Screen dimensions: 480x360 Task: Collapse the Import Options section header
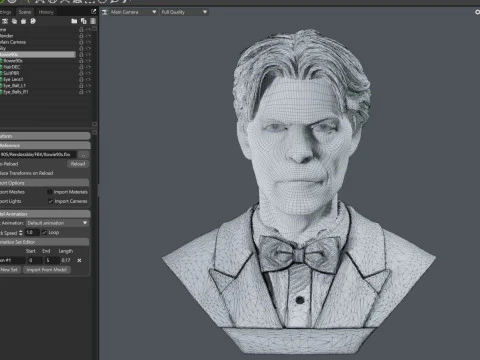coord(44,183)
